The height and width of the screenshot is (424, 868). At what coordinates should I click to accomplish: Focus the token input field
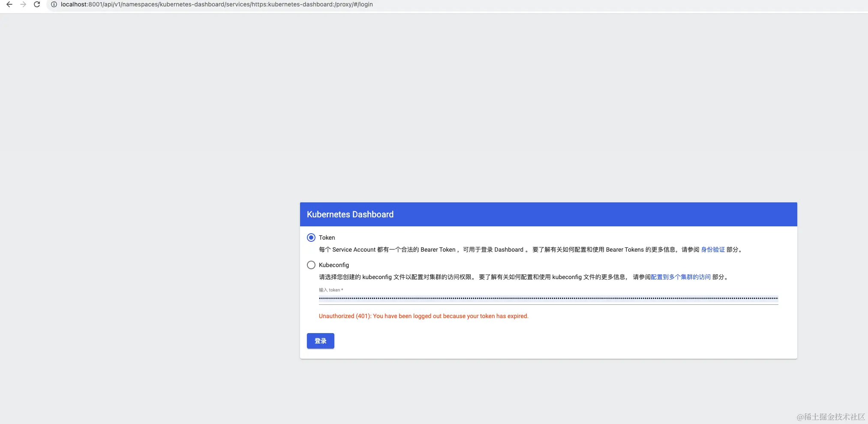click(x=548, y=298)
